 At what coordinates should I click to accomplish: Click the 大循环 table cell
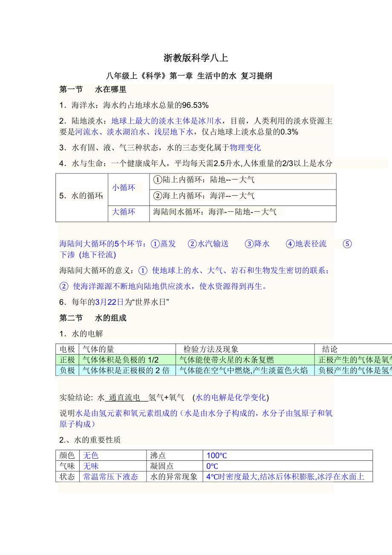[124, 212]
